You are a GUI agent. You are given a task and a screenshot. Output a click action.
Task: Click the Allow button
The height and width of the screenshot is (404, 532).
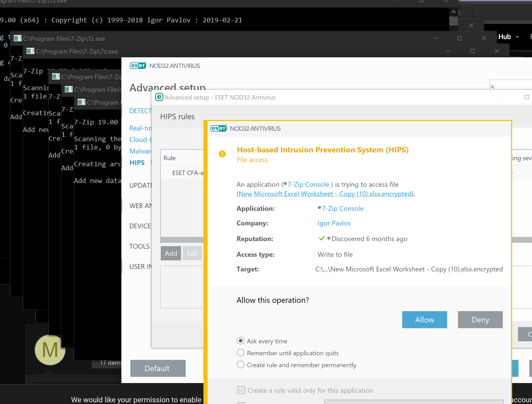click(x=424, y=320)
